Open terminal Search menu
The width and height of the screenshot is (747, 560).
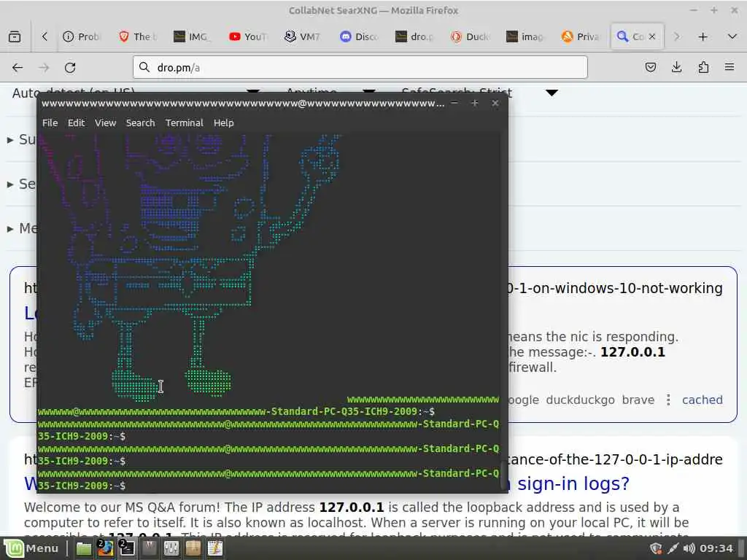141,122
